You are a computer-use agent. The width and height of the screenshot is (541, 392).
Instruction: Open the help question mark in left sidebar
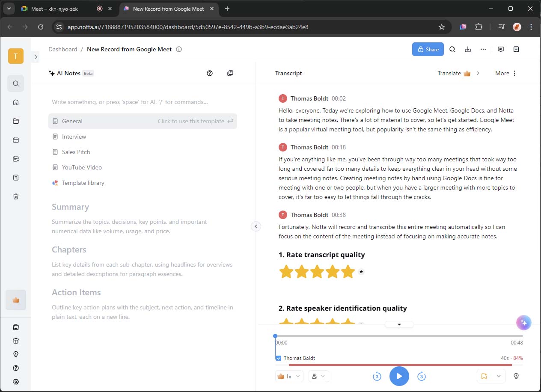click(x=16, y=368)
